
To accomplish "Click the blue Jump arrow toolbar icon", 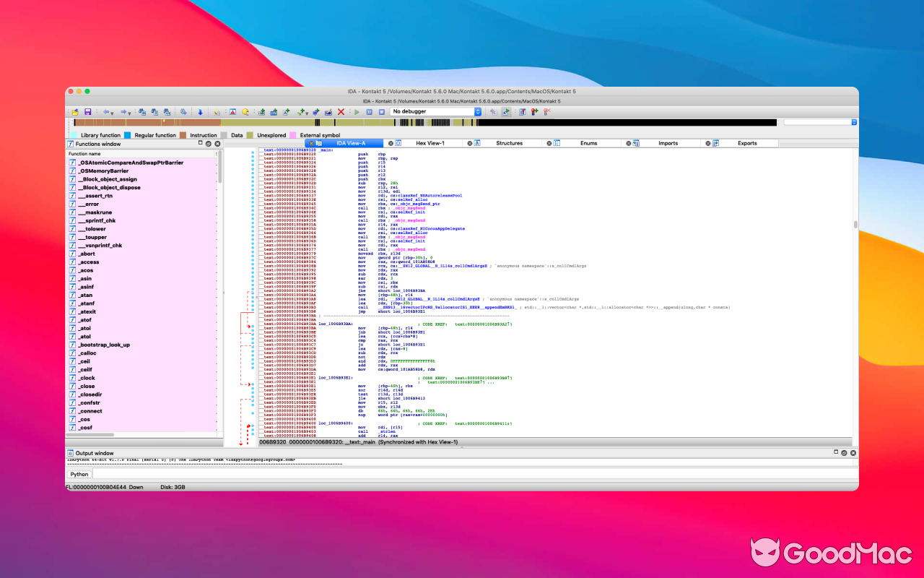I will click(200, 111).
